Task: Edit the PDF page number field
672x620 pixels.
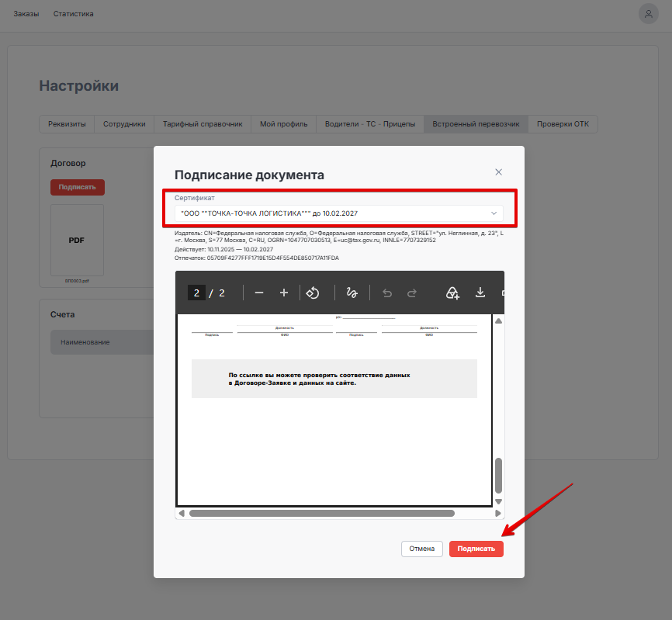Action: coord(196,293)
